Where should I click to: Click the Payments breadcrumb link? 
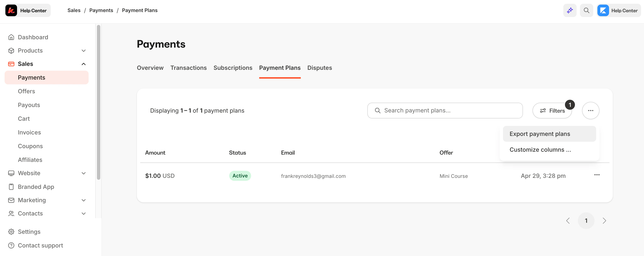(x=101, y=10)
